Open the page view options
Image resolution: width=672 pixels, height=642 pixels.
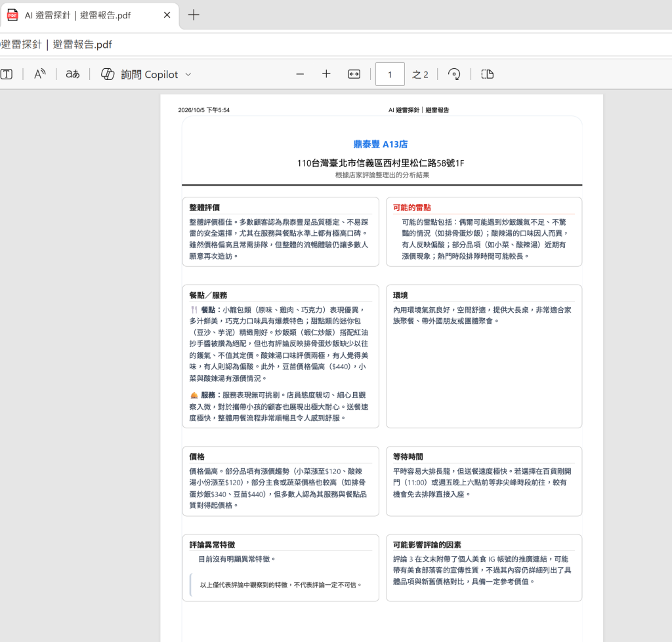488,74
